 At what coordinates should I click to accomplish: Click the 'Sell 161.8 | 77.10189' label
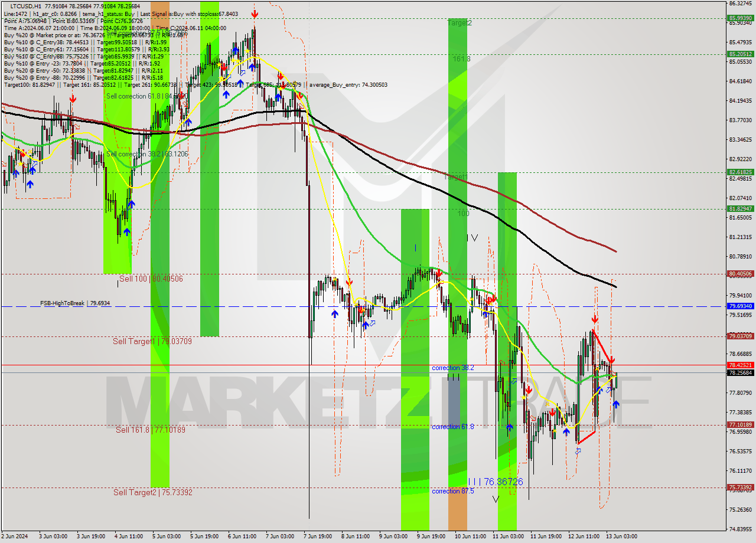151,430
